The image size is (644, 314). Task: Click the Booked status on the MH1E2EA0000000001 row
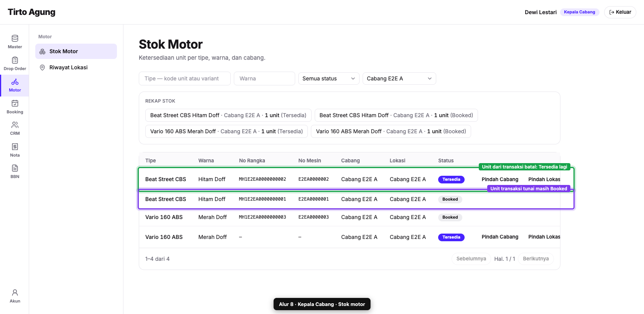point(450,199)
